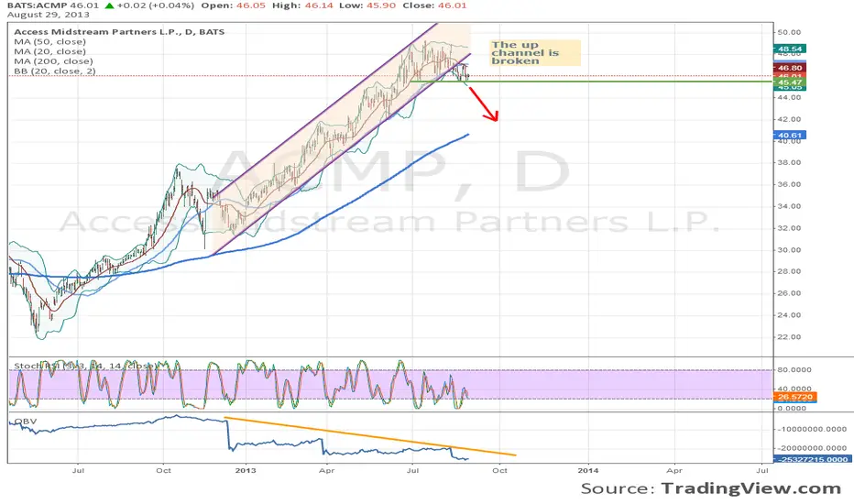Click the 0.0000 Stoch RSI axis label

793,408
